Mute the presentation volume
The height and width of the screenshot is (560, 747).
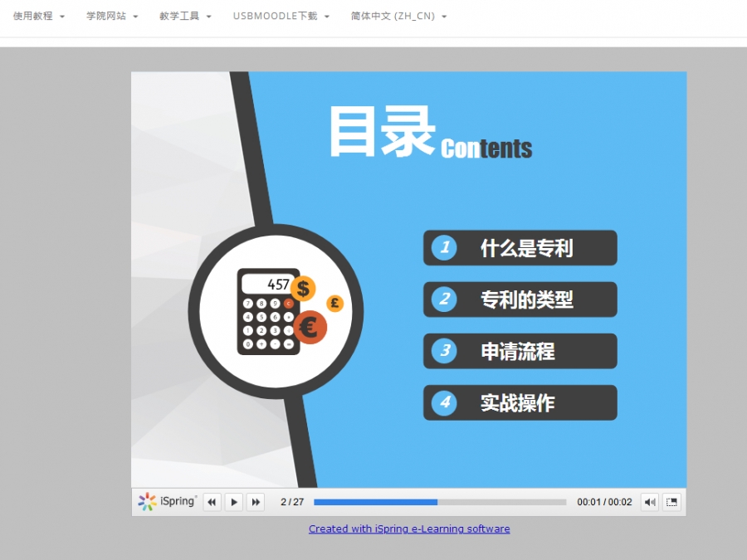[x=649, y=502]
